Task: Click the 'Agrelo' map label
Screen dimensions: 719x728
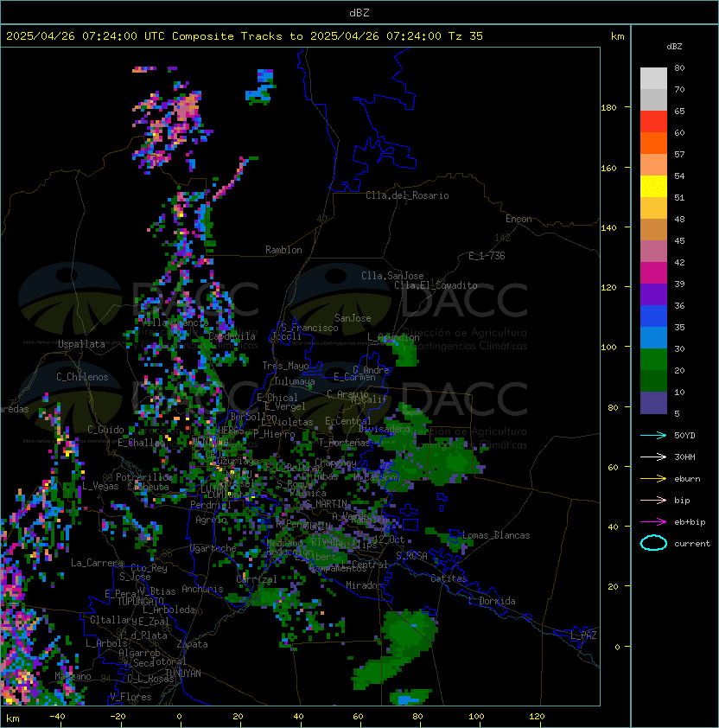Action: click(x=211, y=520)
